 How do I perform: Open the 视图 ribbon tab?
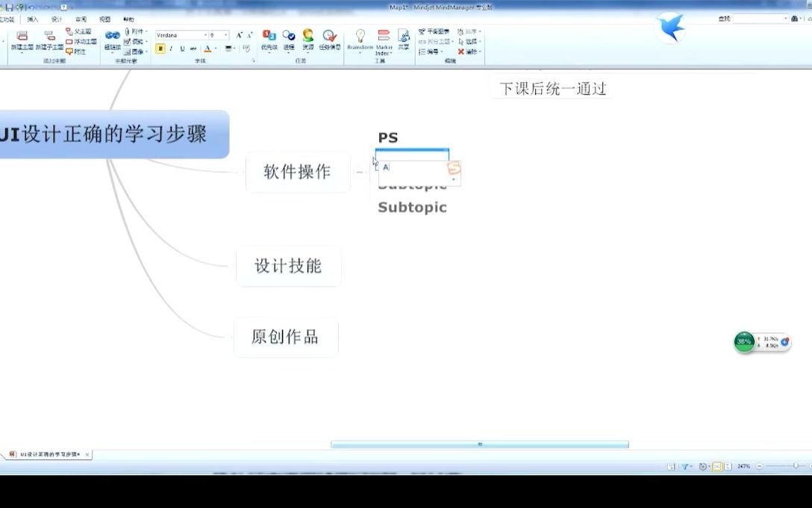click(103, 19)
